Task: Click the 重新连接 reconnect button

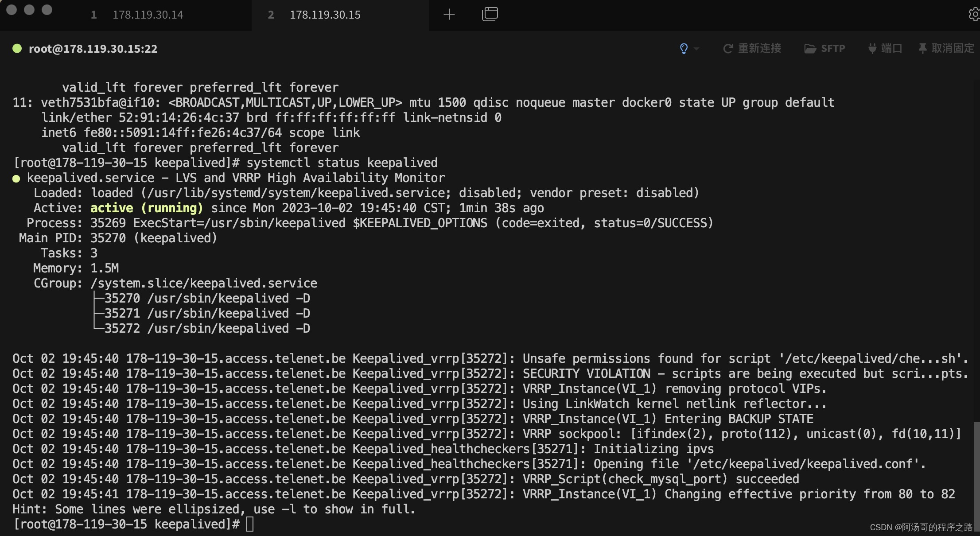Action: coord(752,48)
